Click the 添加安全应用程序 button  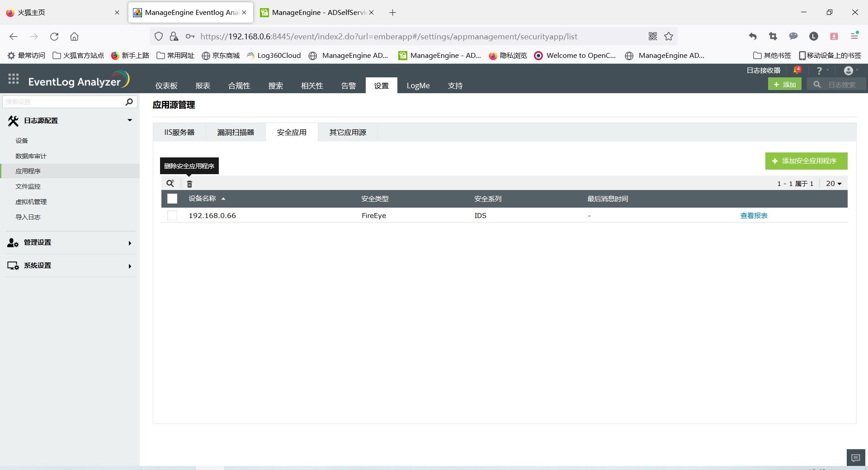pyautogui.click(x=806, y=161)
